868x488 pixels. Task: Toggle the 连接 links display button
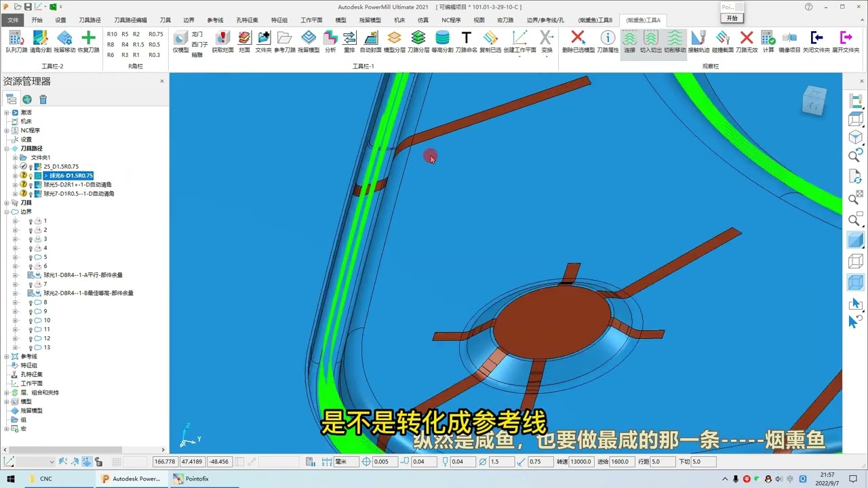pos(630,43)
